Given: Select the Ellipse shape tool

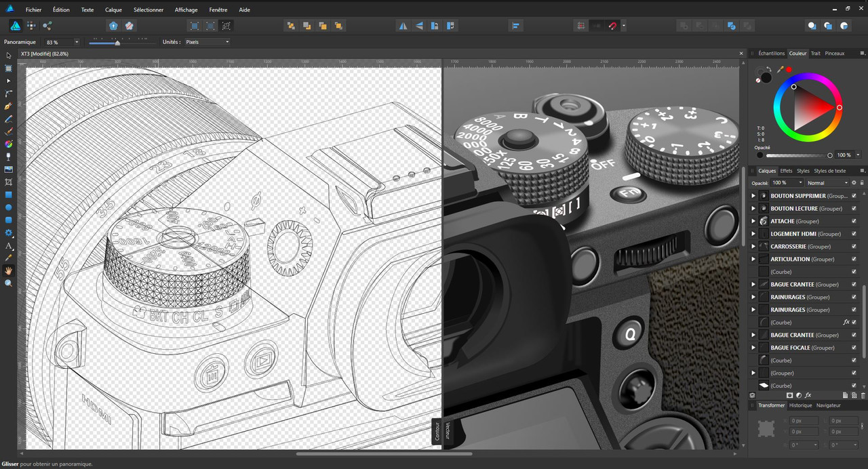Looking at the screenshot, I should (x=9, y=207).
